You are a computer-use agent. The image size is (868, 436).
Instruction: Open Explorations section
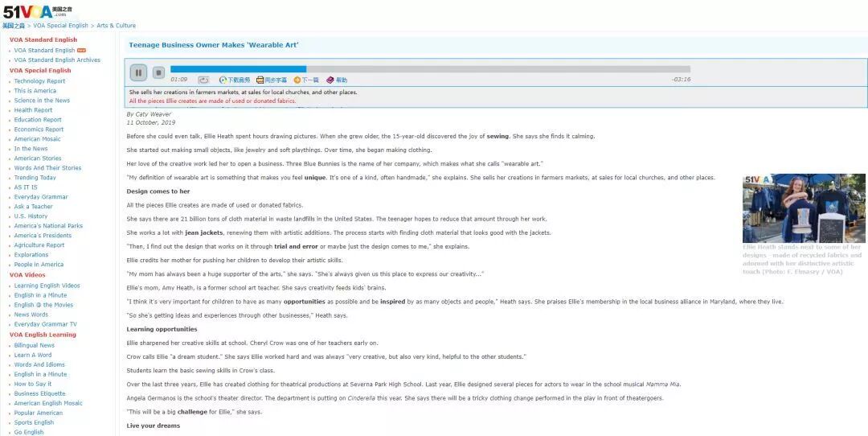click(31, 255)
